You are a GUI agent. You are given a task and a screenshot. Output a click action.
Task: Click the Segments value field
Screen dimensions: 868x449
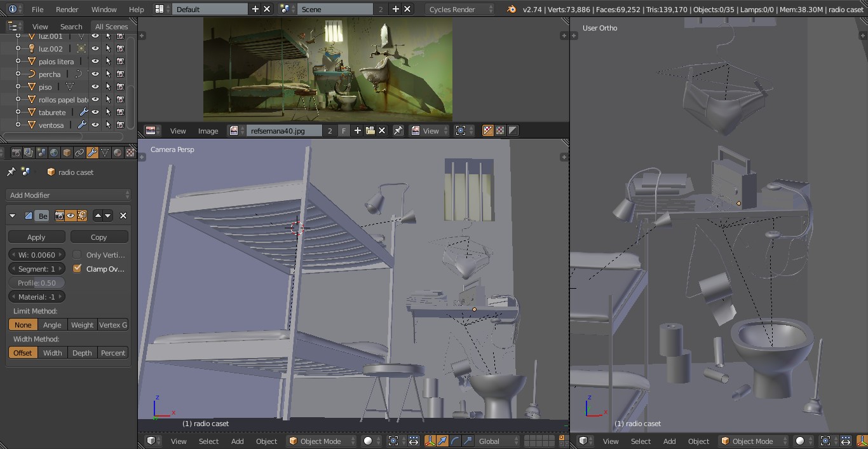pos(37,268)
